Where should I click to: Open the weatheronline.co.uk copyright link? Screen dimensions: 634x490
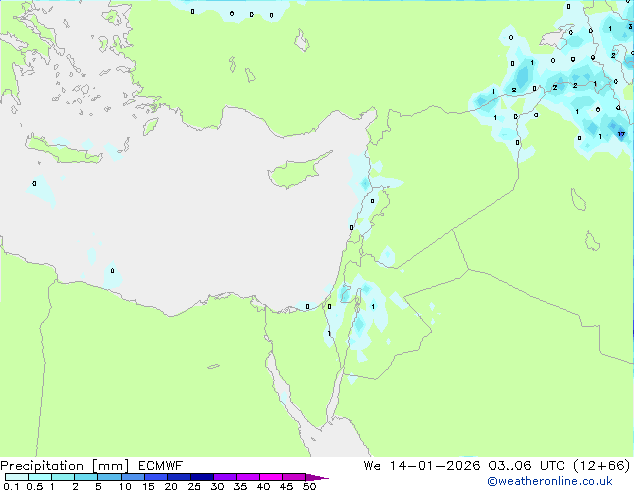(550, 481)
